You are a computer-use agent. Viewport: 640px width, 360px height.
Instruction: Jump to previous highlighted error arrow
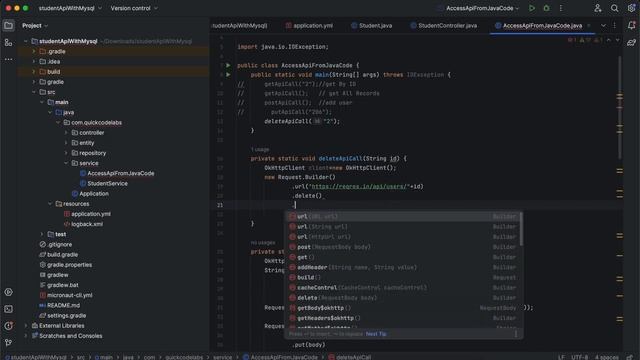click(x=609, y=40)
